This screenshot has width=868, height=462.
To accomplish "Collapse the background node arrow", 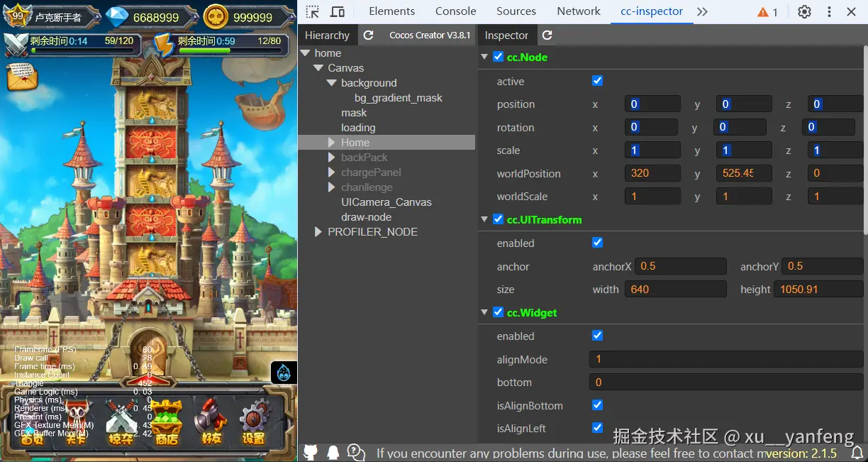I will coord(331,83).
